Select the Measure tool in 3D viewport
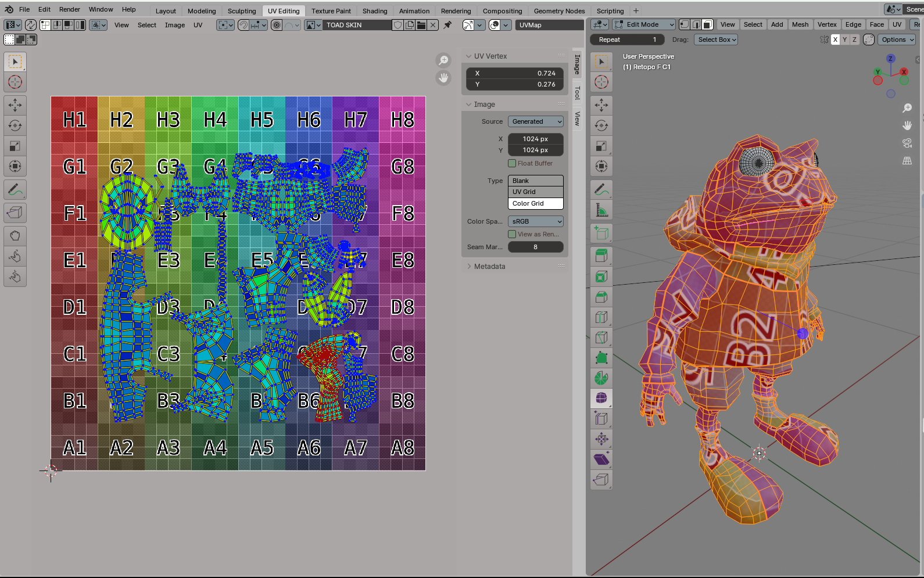This screenshot has height=578, width=924. 601,210
